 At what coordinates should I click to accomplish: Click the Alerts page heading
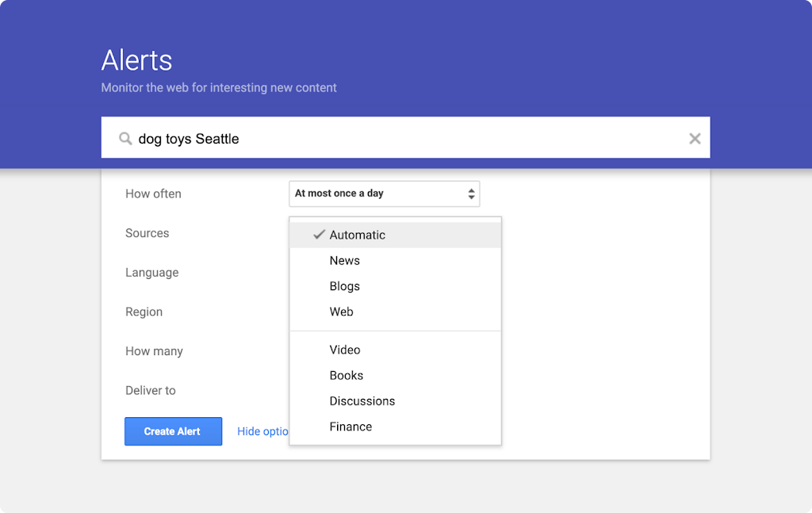137,60
